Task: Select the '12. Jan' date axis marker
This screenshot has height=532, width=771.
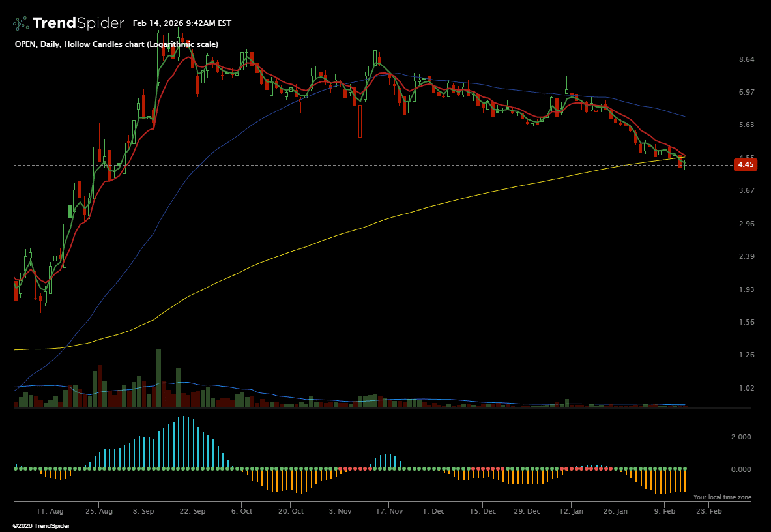Action: 571,511
